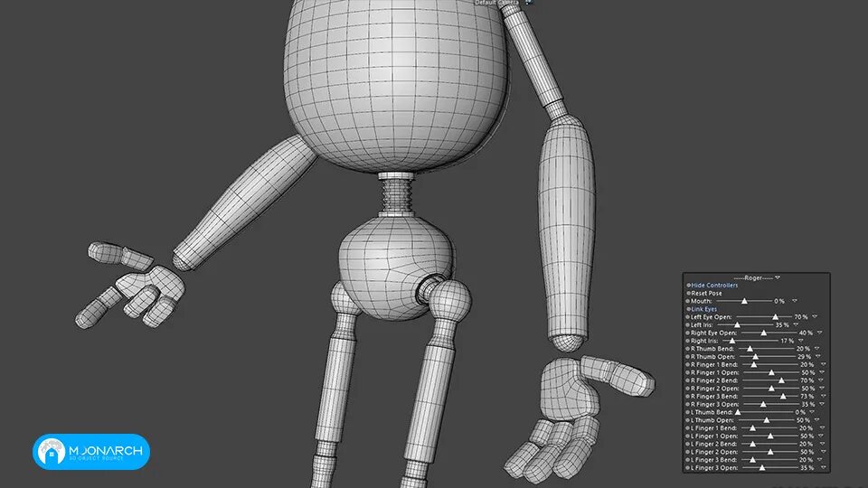Click the 40 % value of Right Eye Open
Image resolution: width=868 pixels, height=488 pixels.
(x=806, y=333)
